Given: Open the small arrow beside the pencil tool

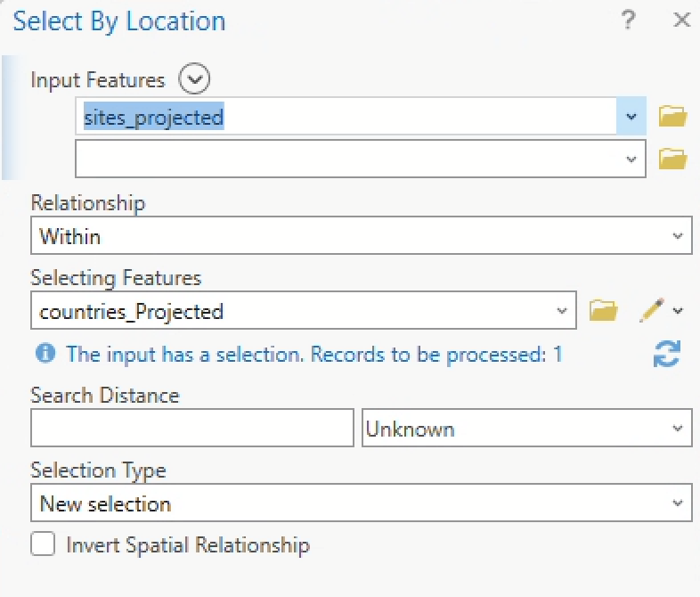Looking at the screenshot, I should coord(679,311).
